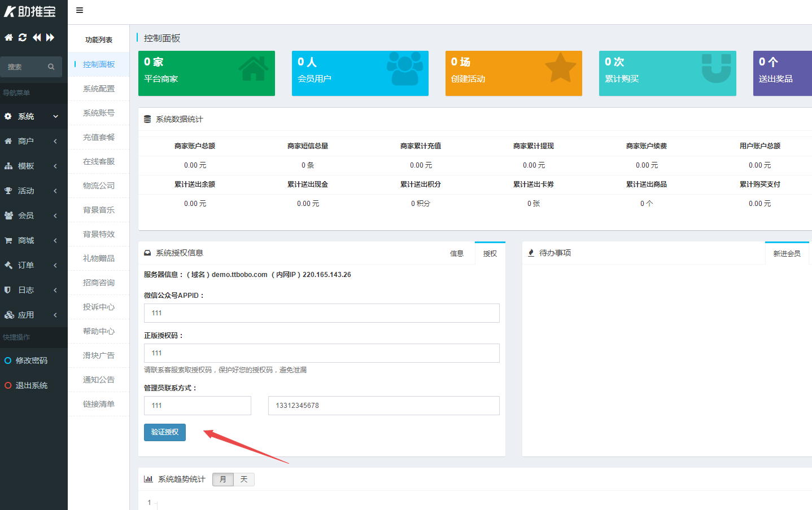Open 商城 shopping cart icon in sidebar
Screen dimensions: 812x510
tap(8, 240)
